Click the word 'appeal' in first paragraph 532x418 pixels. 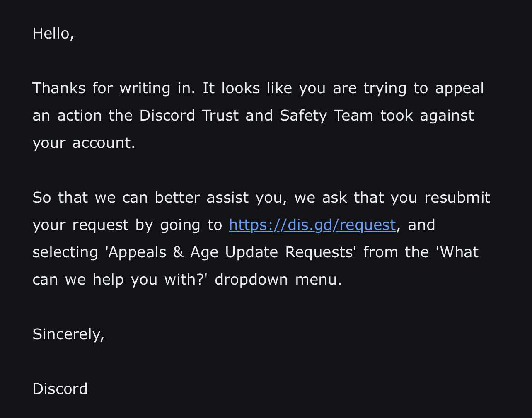pyautogui.click(x=459, y=88)
